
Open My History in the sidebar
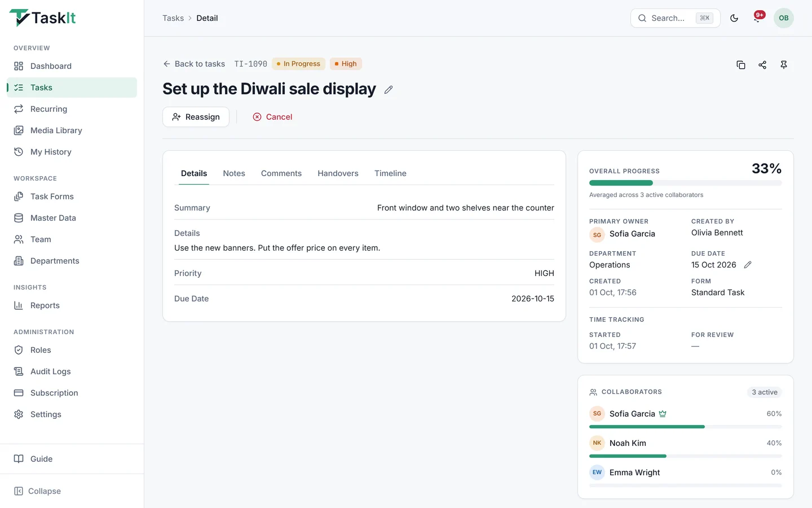[72, 152]
